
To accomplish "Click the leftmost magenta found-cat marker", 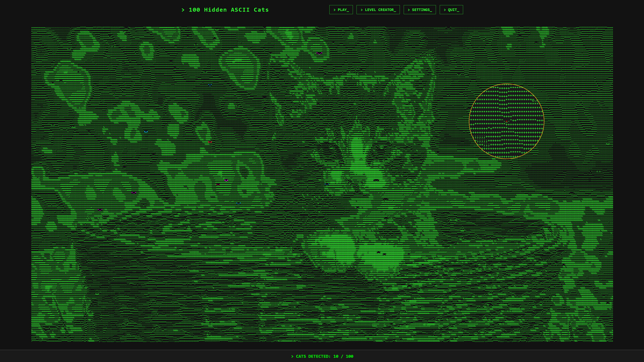I will pyautogui.click(x=100, y=209).
